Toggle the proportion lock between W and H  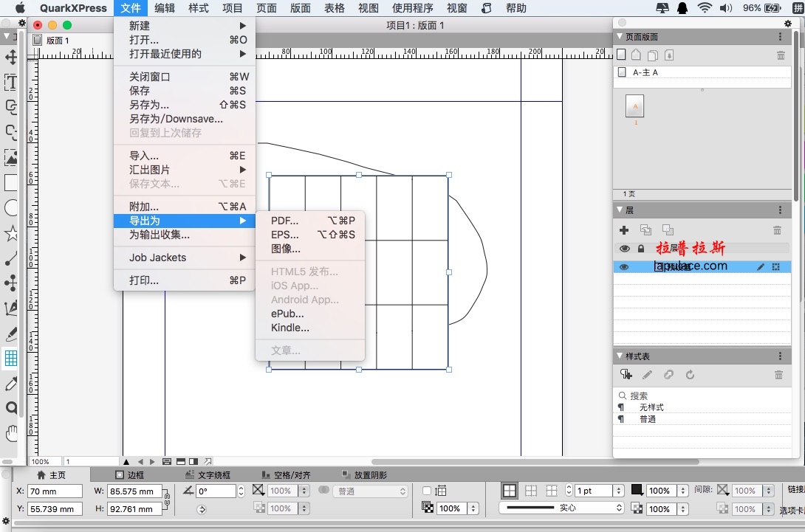168,500
